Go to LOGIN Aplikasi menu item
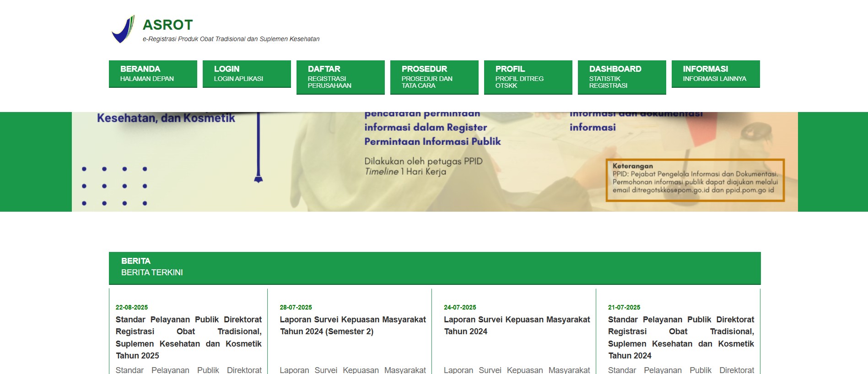 tap(247, 74)
